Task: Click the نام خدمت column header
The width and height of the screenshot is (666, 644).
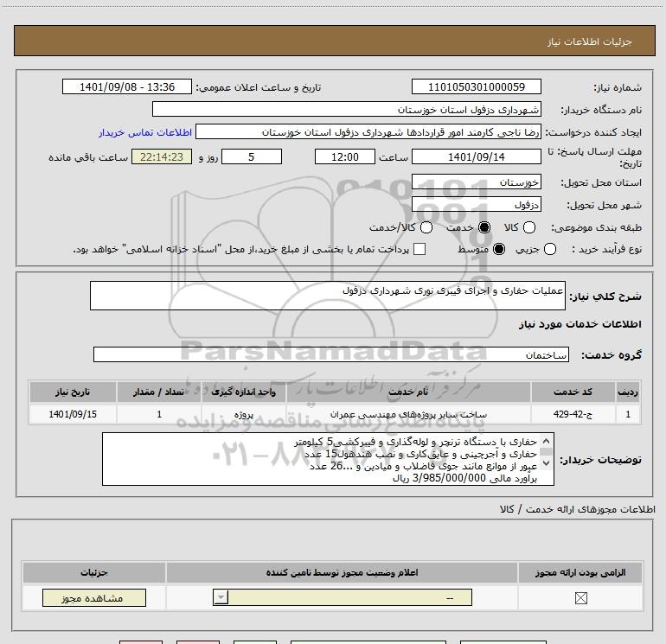Action: click(408, 392)
